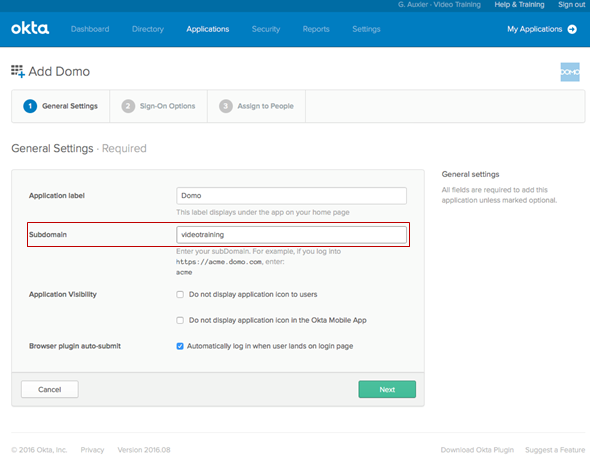Click the Cancel button
The image size is (590, 455).
(50, 389)
